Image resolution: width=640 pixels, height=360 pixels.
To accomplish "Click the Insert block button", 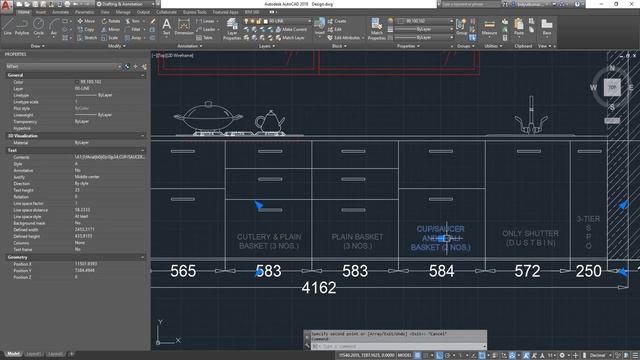I will [320, 27].
